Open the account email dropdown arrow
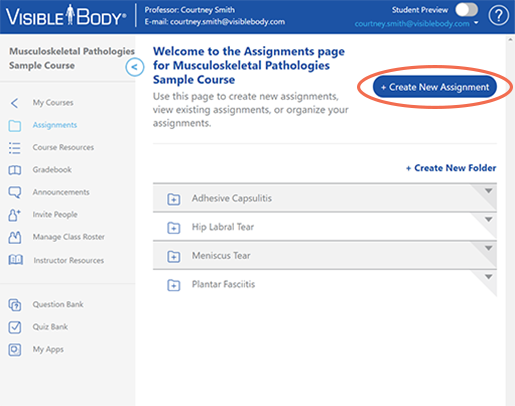Screen dimensions: 515x406 (476, 23)
